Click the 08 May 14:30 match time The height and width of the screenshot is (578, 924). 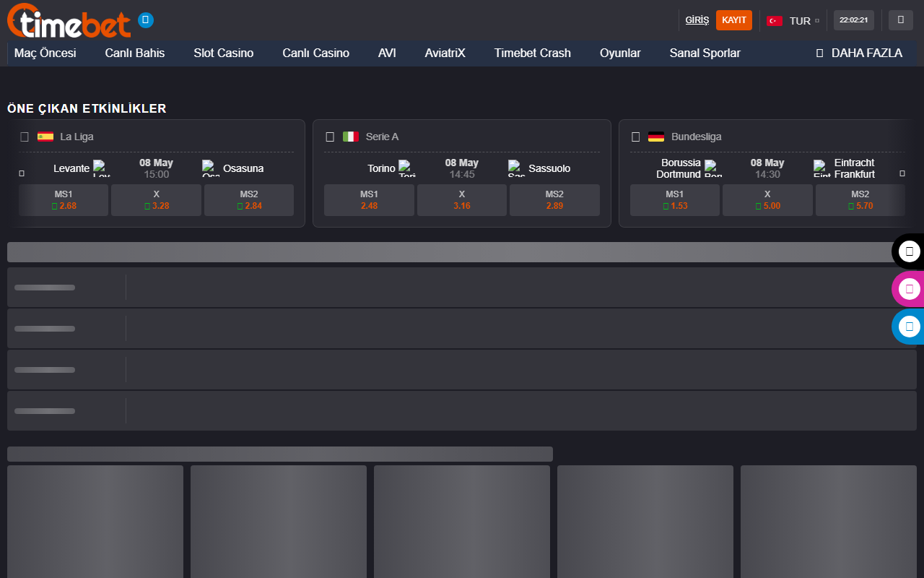pyautogui.click(x=767, y=168)
